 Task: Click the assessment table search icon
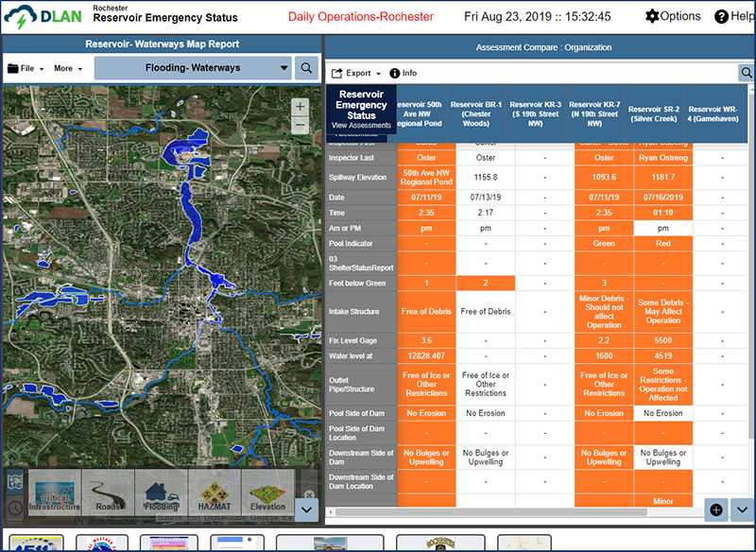tap(747, 73)
